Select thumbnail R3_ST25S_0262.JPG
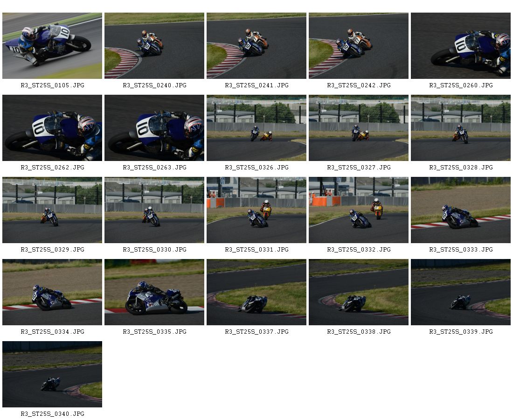513x420 pixels. pos(52,128)
